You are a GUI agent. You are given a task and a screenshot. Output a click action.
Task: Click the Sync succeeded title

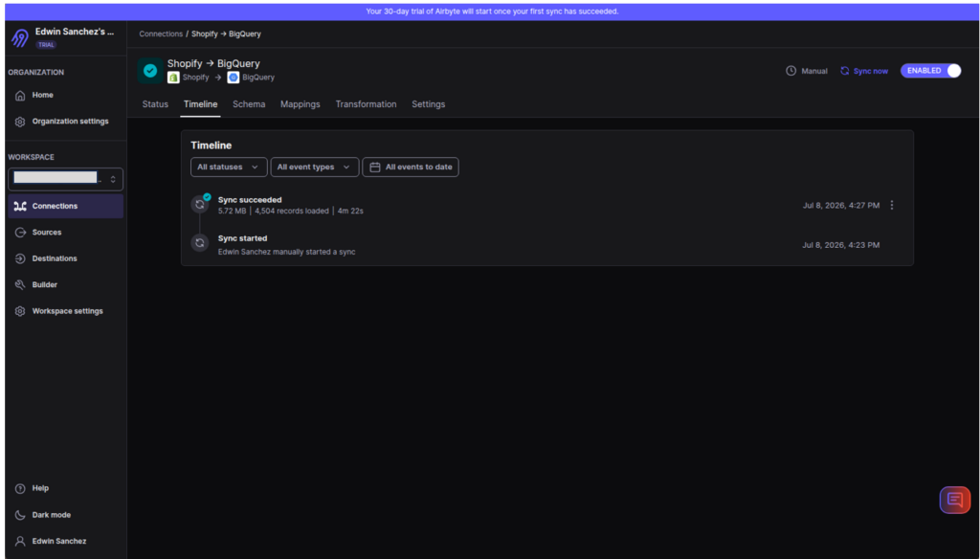coord(250,200)
